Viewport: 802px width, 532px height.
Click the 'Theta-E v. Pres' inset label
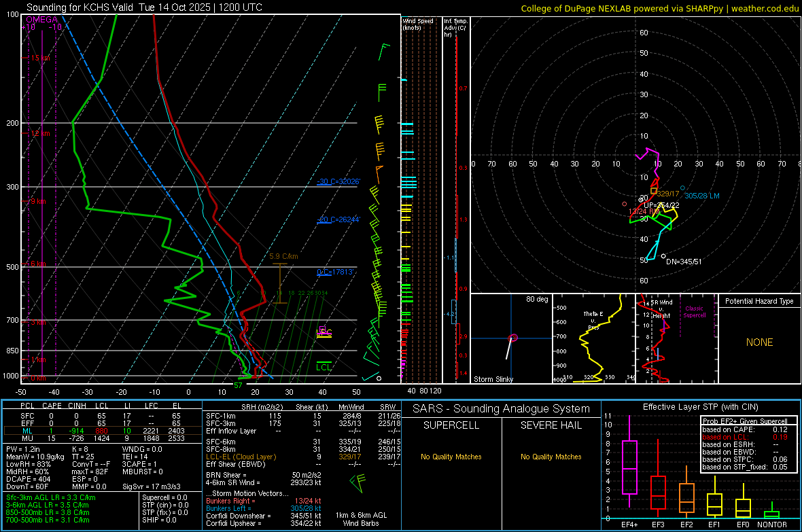click(x=593, y=320)
